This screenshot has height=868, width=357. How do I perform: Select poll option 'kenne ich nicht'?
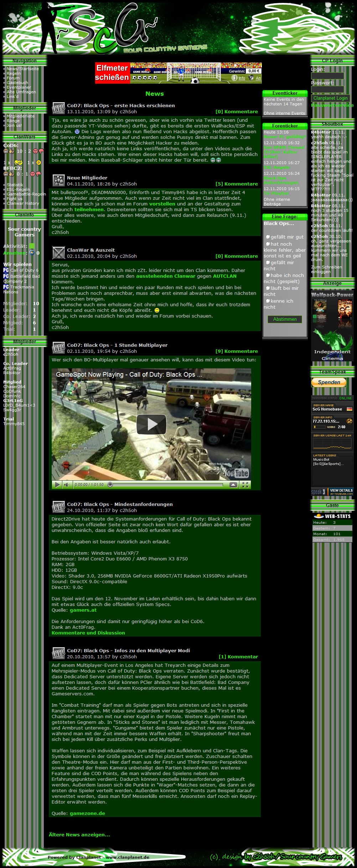coord(268,301)
